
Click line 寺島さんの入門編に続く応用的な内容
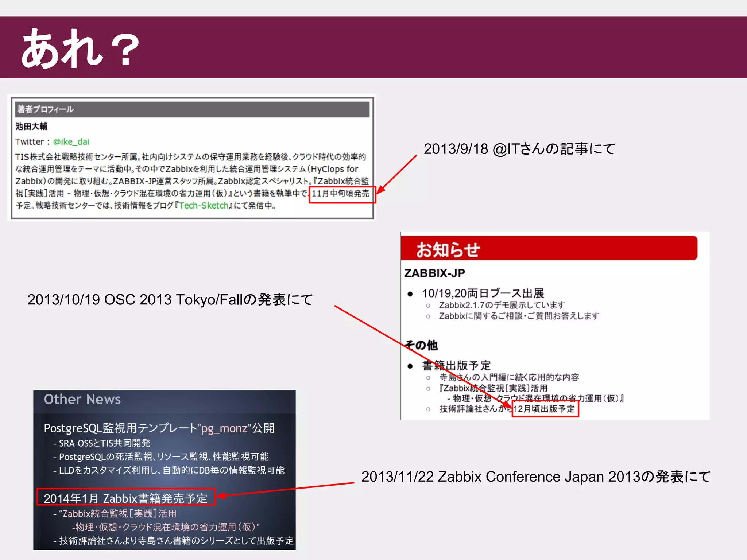(509, 377)
